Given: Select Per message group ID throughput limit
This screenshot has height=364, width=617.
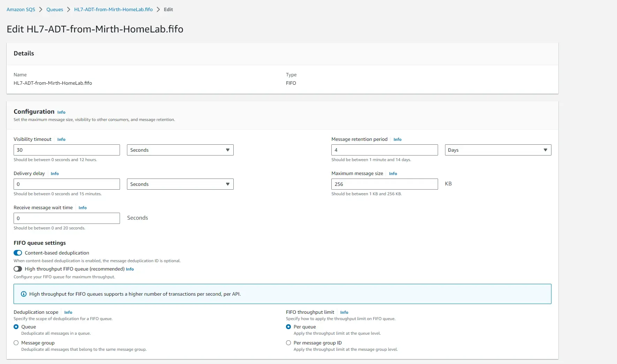Looking at the screenshot, I should pos(288,343).
